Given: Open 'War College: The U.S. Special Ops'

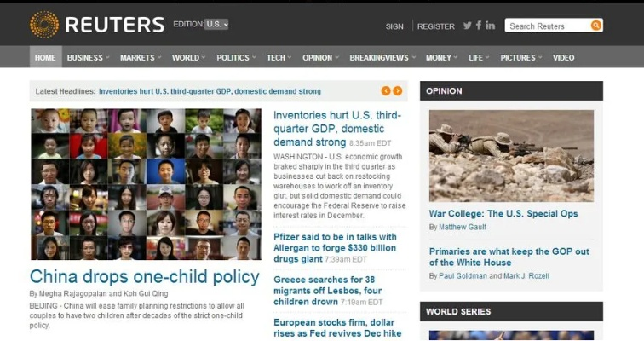Looking at the screenshot, I should point(503,214).
